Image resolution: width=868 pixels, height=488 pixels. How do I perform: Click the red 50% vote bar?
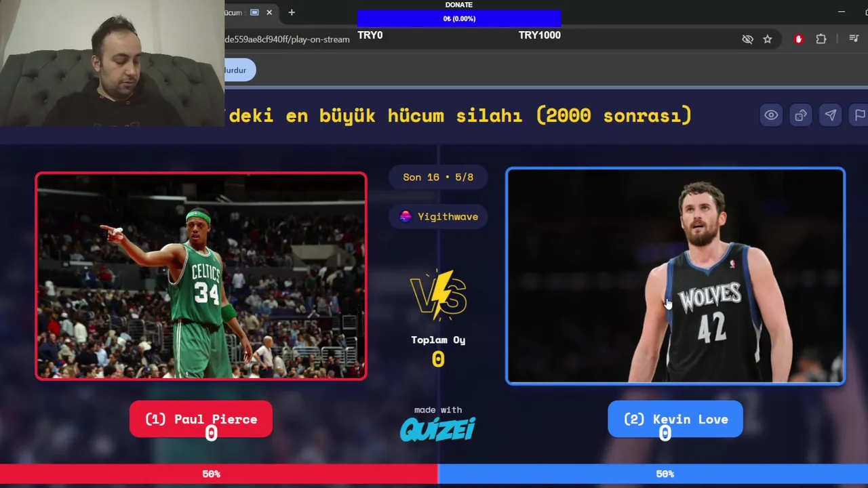(x=218, y=474)
